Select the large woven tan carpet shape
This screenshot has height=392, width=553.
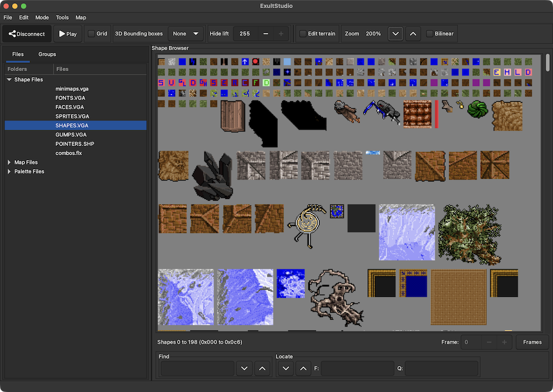[x=458, y=297]
